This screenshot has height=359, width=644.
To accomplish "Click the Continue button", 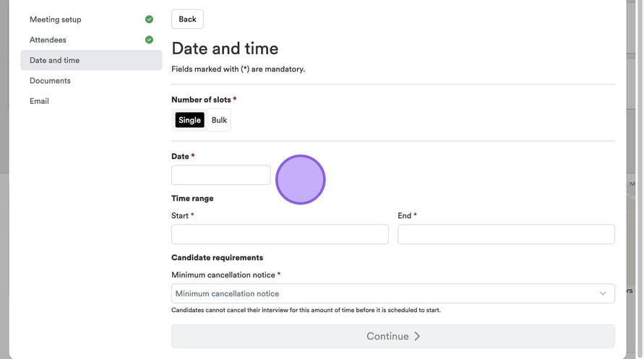I will [392, 336].
